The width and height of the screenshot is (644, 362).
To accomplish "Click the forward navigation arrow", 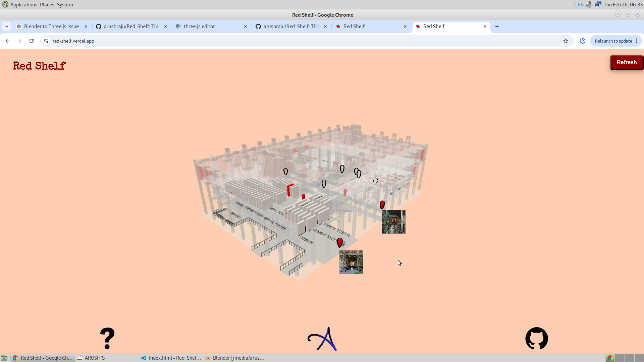I will coord(19,41).
